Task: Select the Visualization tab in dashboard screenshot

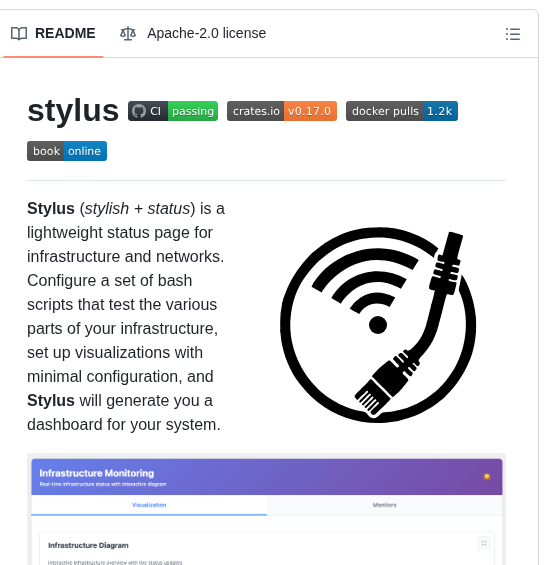Action: 149,505
